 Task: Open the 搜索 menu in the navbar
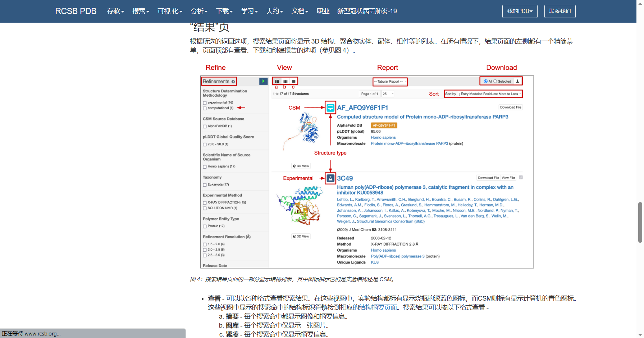[x=141, y=11]
